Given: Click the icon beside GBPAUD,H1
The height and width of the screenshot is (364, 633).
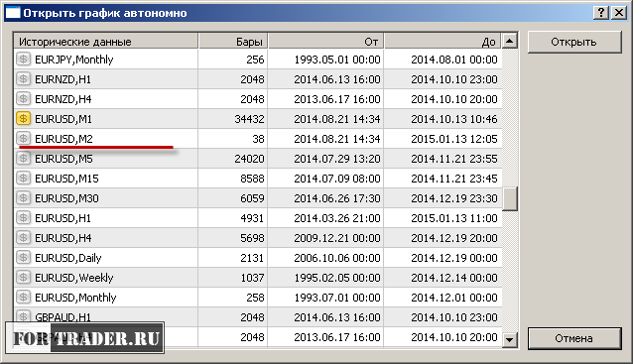Looking at the screenshot, I should tap(24, 316).
